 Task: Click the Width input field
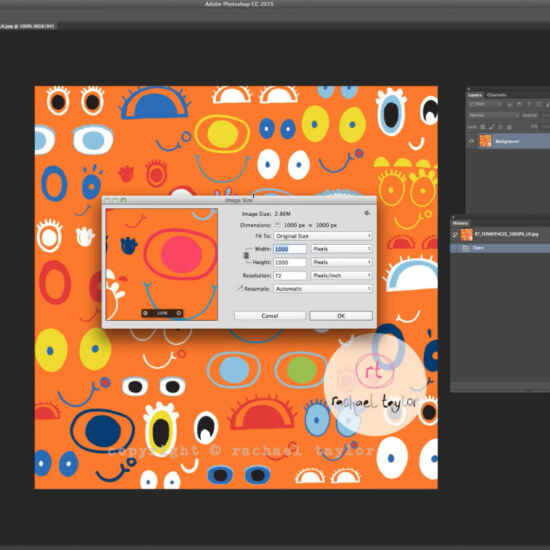coord(290,249)
